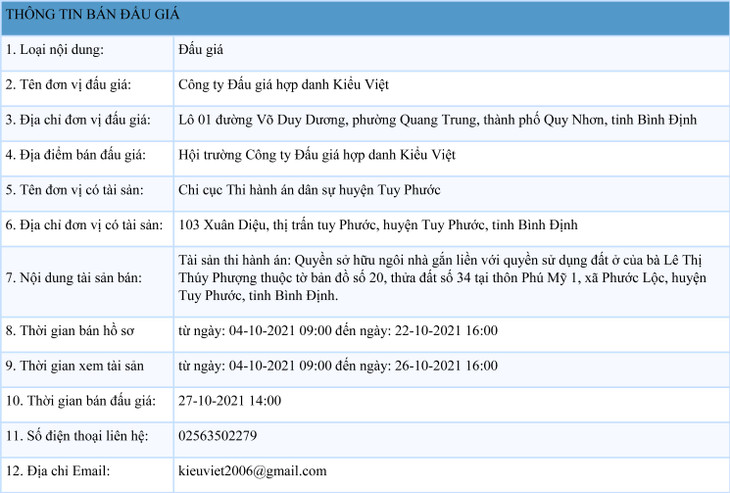The height and width of the screenshot is (493, 730).
Task: Click the 'Địa chỉ Email' label
Action: point(57,470)
